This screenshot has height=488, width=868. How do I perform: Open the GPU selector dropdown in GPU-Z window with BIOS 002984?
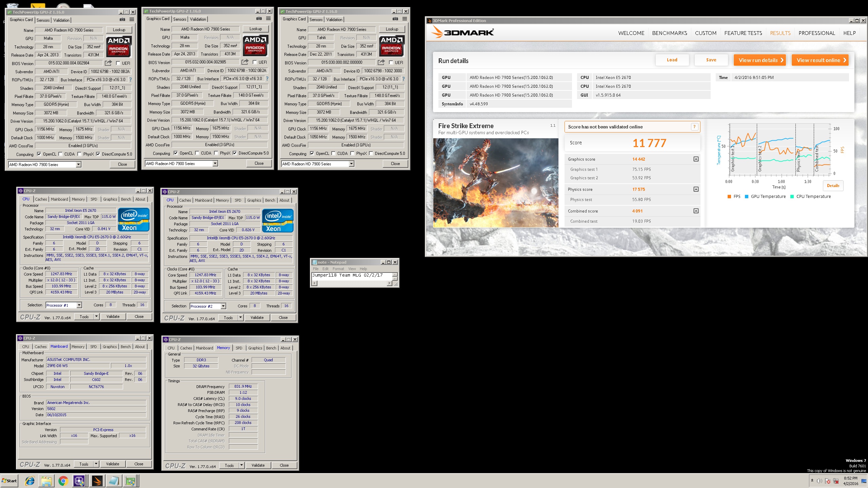(78, 165)
